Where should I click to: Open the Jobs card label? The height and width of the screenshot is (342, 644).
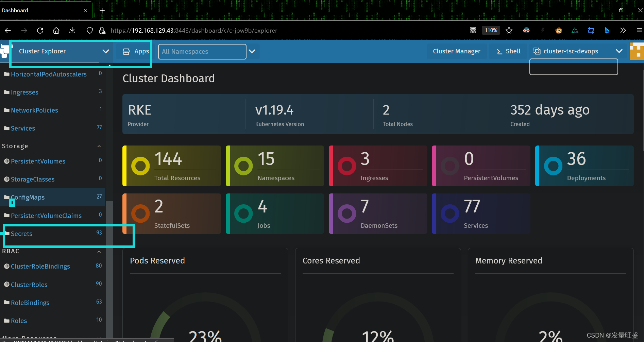coord(264,225)
